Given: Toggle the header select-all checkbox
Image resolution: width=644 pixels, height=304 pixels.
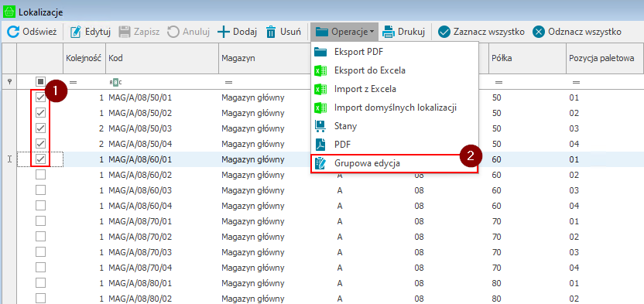Looking at the screenshot, I should click(x=40, y=82).
